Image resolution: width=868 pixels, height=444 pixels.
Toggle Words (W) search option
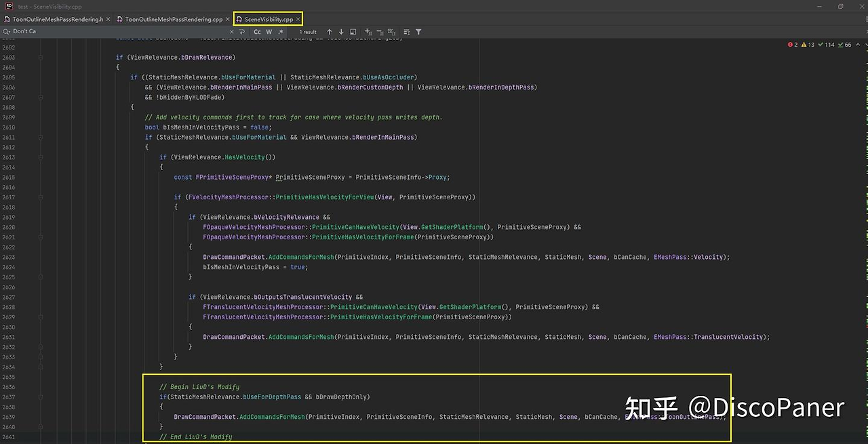(x=269, y=31)
